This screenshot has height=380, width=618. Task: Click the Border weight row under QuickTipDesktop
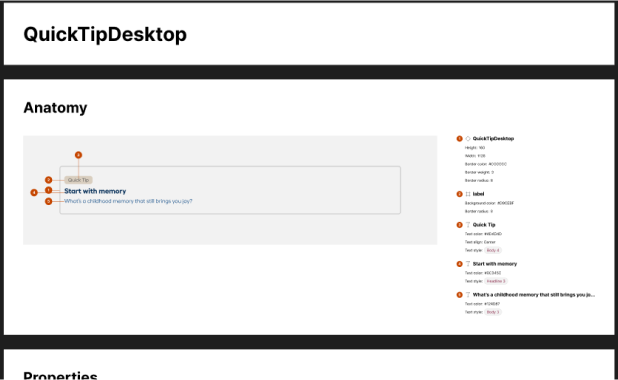(x=479, y=172)
